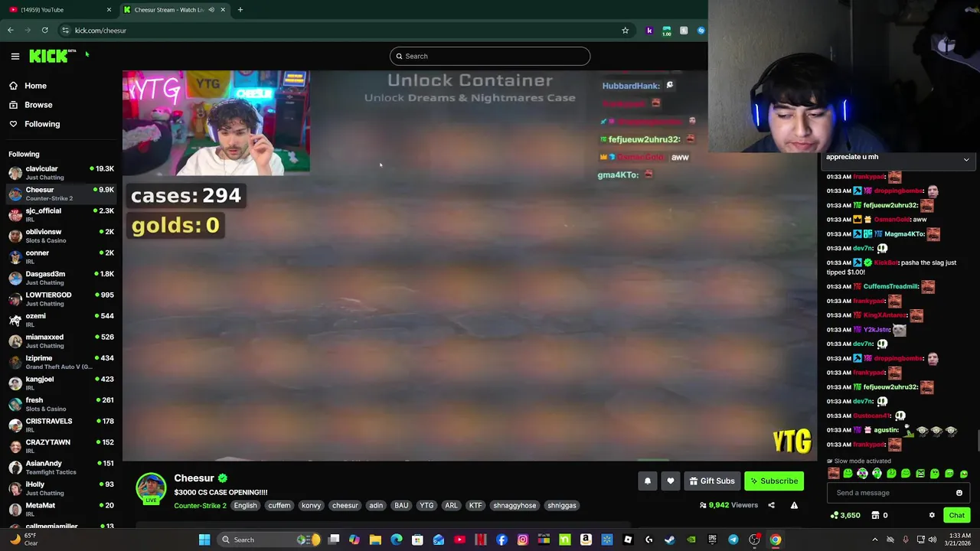Screen dimensions: 980x551
Task: Open chat settings gear icon
Action: (x=932, y=516)
